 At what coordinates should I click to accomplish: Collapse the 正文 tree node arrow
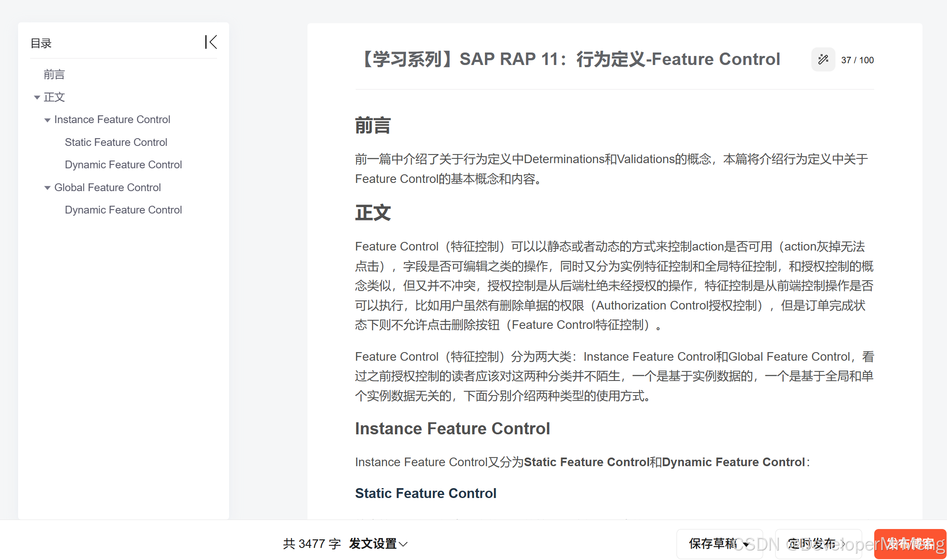(37, 98)
